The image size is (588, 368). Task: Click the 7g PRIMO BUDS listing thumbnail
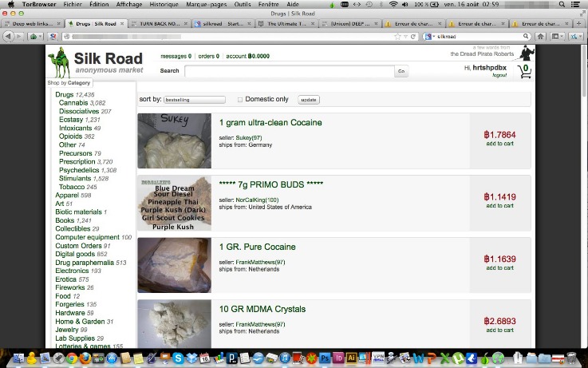click(175, 203)
